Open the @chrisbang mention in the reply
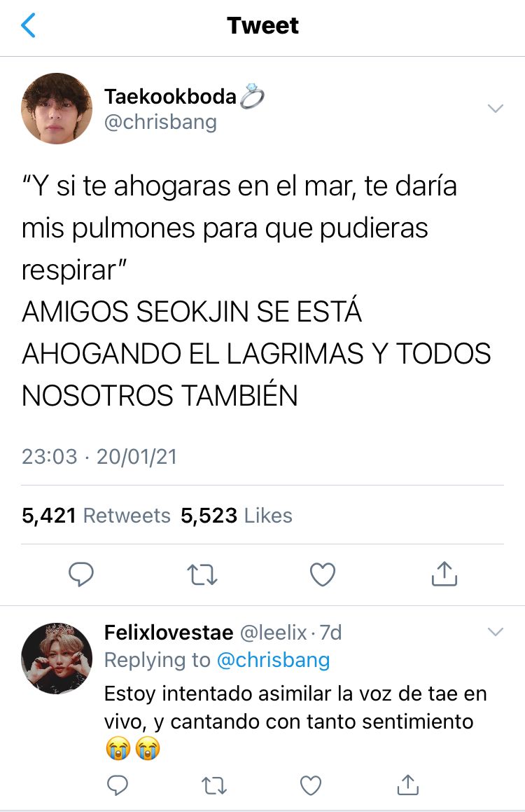Image resolution: width=525 pixels, height=812 pixels. (x=273, y=660)
